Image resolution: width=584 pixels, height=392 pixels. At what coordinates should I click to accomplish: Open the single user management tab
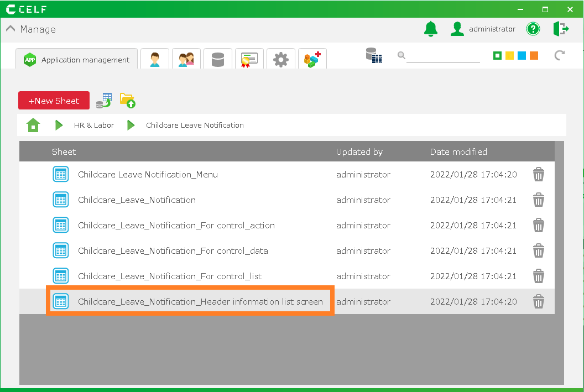pyautogui.click(x=155, y=59)
